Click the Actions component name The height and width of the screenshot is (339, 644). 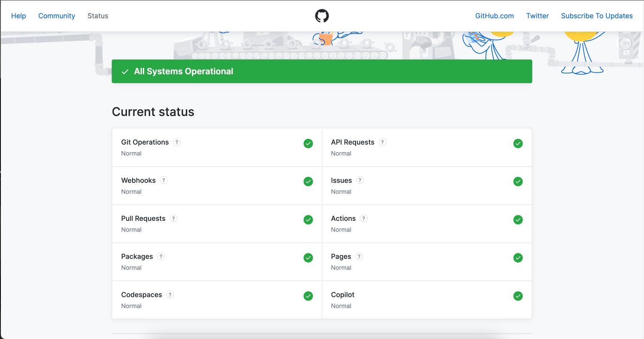click(x=343, y=218)
